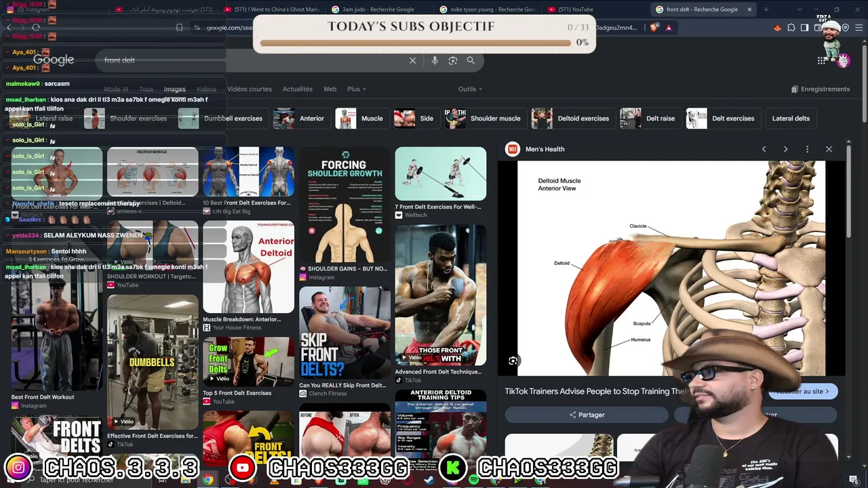The height and width of the screenshot is (488, 868).
Task: Click the Enregistrements bookmark icon
Action: (x=795, y=89)
